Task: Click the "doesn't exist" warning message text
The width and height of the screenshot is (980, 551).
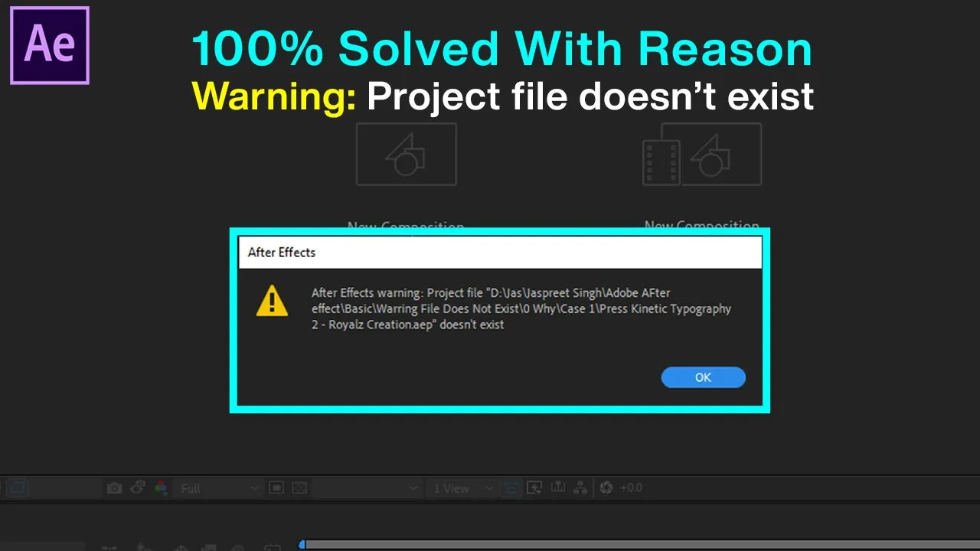Action: tap(521, 308)
